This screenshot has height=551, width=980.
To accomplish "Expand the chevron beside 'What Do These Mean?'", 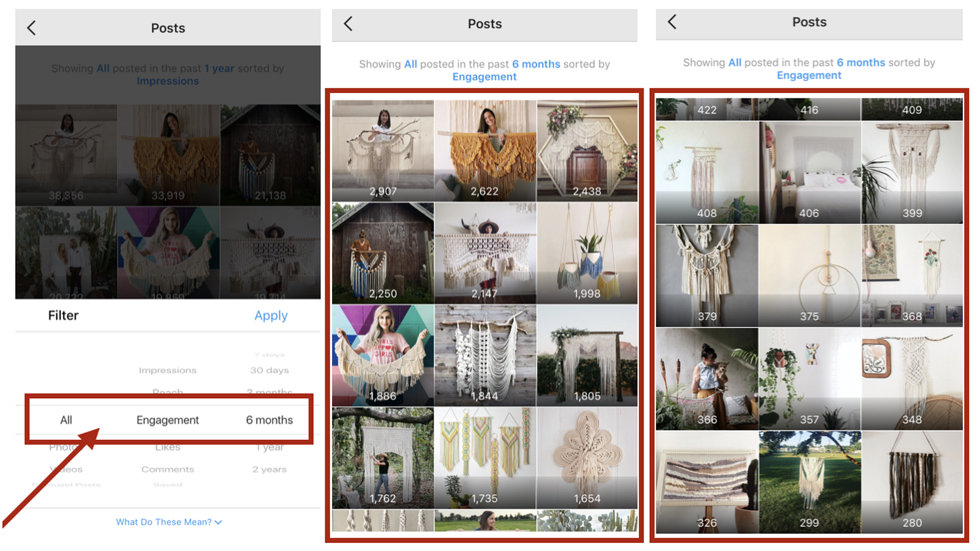I will tap(219, 522).
